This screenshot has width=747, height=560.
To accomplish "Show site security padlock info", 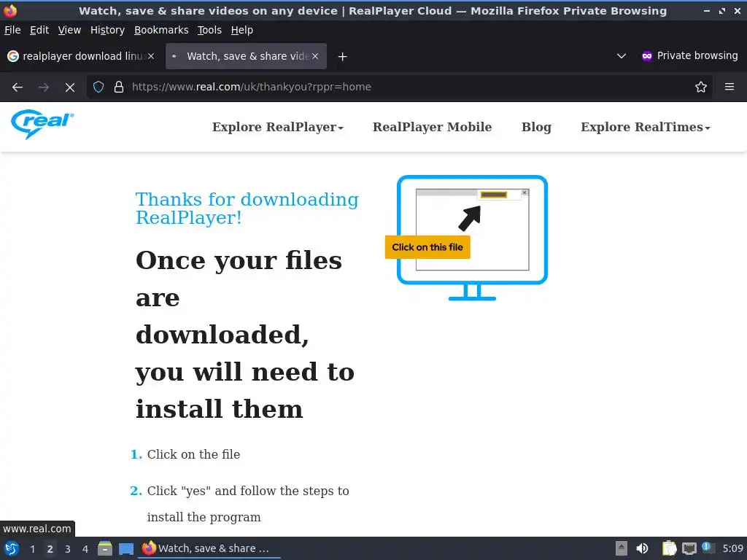I will (119, 87).
